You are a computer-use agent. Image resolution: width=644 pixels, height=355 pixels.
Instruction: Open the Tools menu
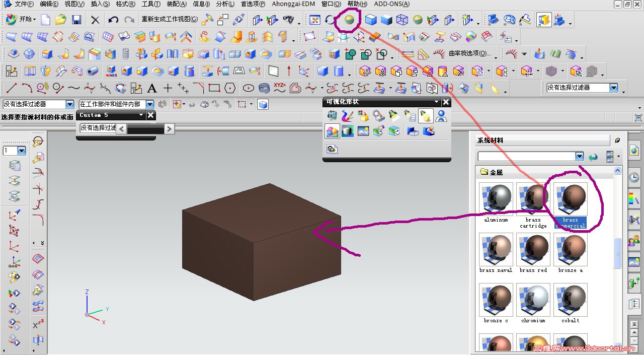150,4
